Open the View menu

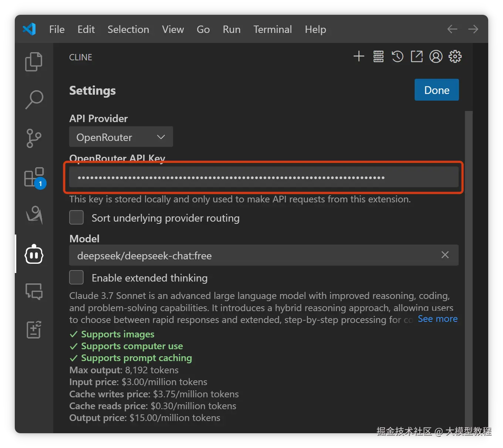[173, 29]
